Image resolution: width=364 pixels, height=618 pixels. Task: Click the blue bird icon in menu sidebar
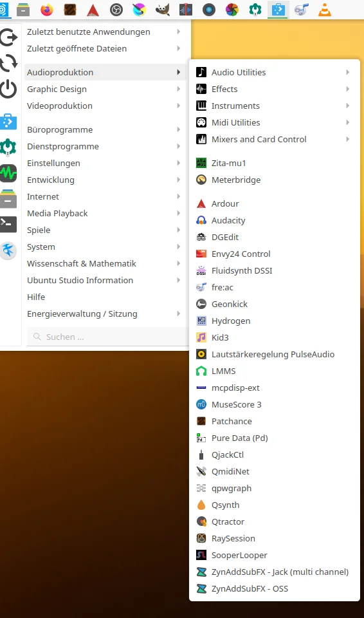[8, 250]
